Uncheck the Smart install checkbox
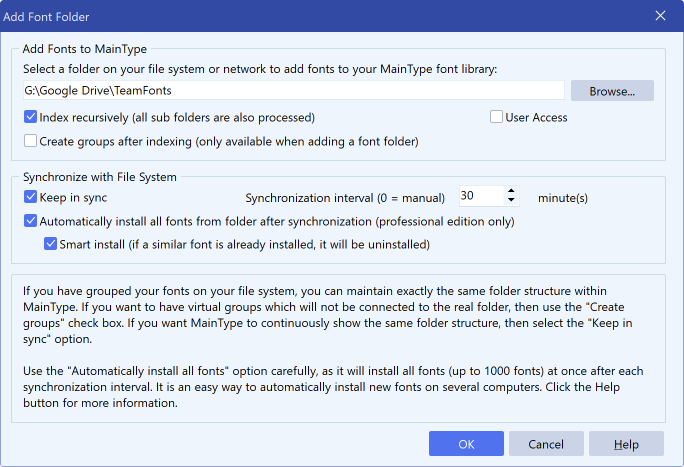This screenshot has width=684, height=467. (51, 244)
